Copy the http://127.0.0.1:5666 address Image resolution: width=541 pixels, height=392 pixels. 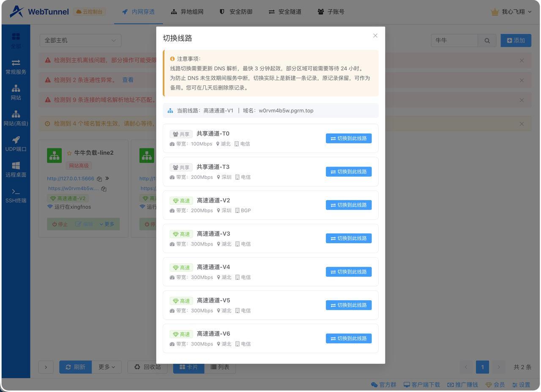(x=99, y=179)
